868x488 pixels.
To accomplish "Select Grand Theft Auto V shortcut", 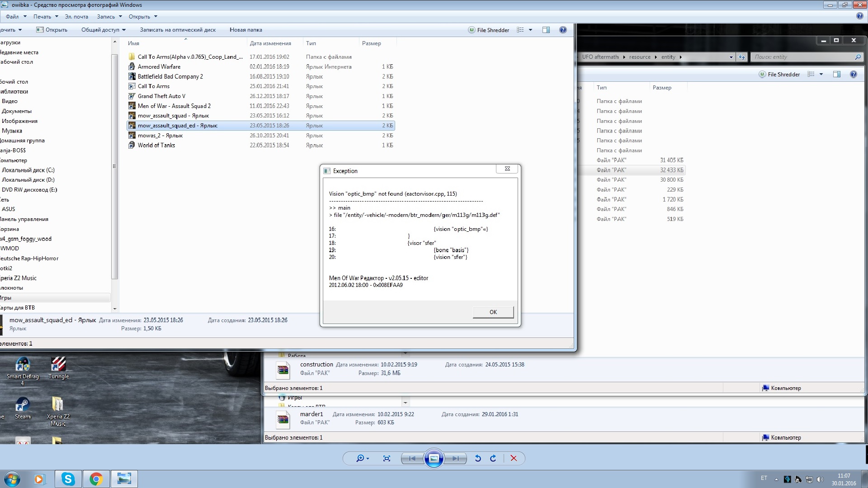I will tap(161, 96).
